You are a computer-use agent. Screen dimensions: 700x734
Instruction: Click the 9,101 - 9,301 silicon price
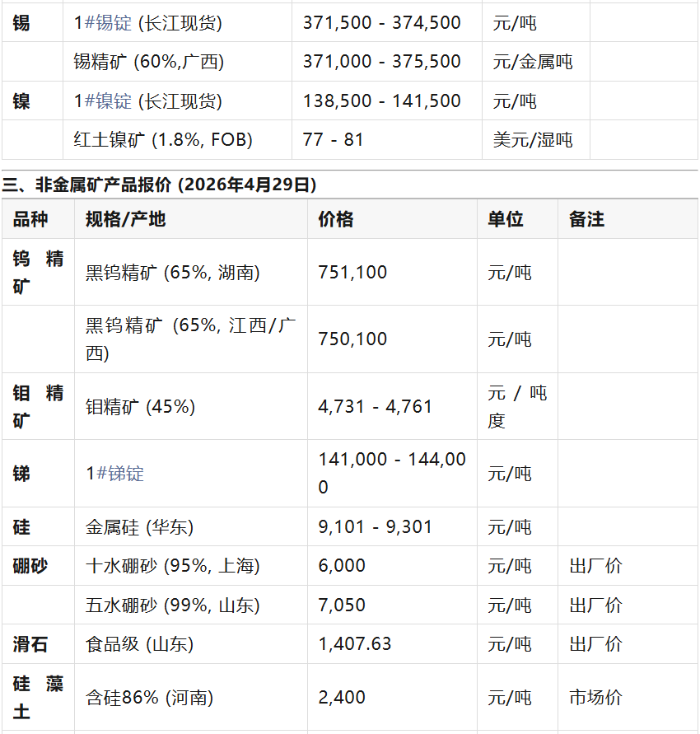point(375,527)
